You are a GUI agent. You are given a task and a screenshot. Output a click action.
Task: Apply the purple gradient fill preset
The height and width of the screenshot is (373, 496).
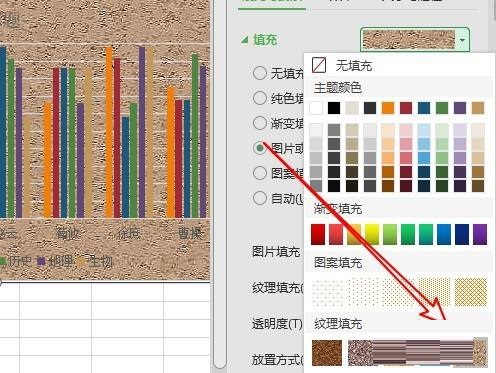click(480, 234)
